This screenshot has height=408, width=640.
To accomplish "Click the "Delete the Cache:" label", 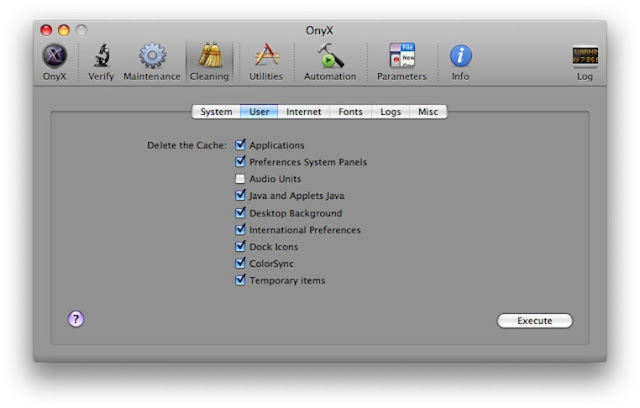I will coord(187,146).
